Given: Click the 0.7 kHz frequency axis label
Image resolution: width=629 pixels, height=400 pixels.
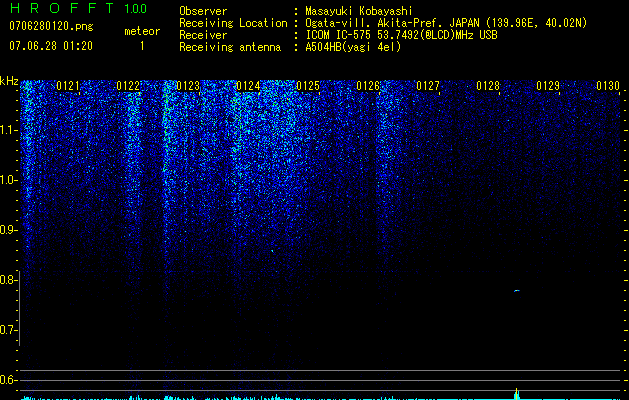Looking at the screenshot, I should (x=9, y=330).
